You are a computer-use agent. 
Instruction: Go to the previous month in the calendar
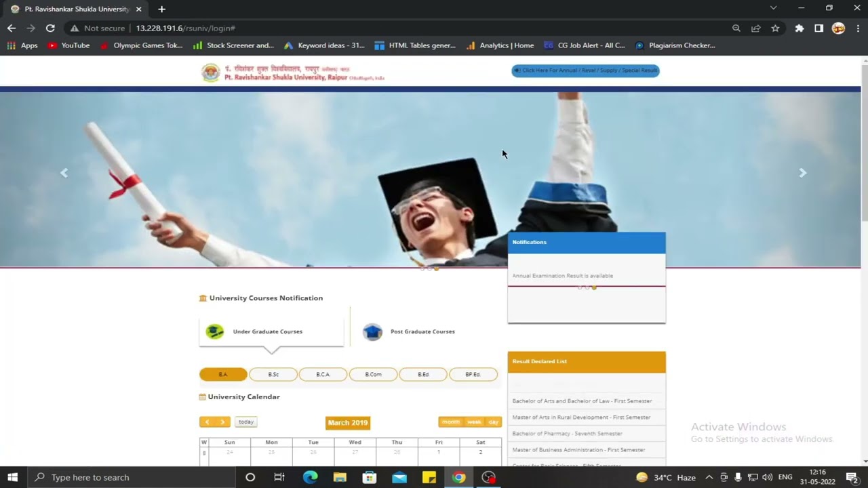[x=208, y=422]
